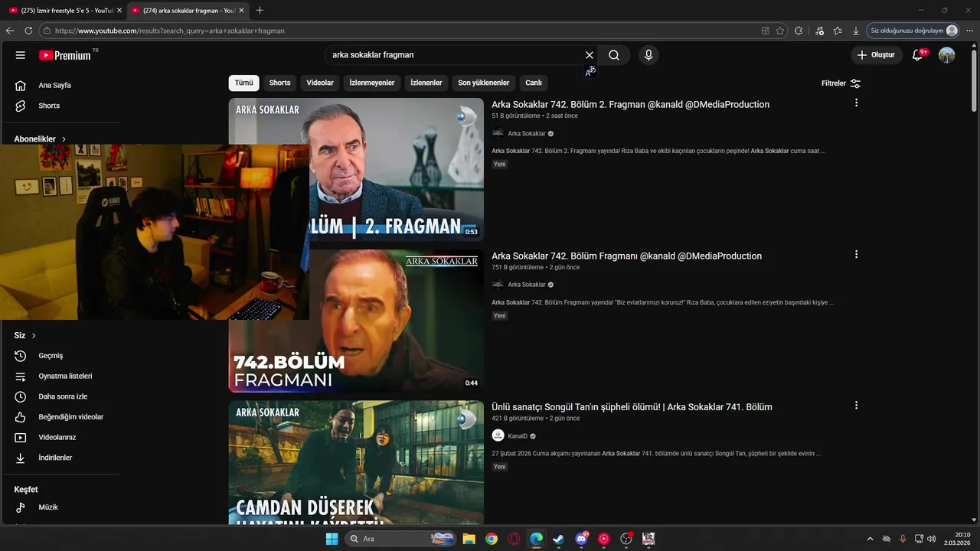Viewport: 980px width, 551px height.
Task: Open the account avatar menu
Action: coord(947,55)
